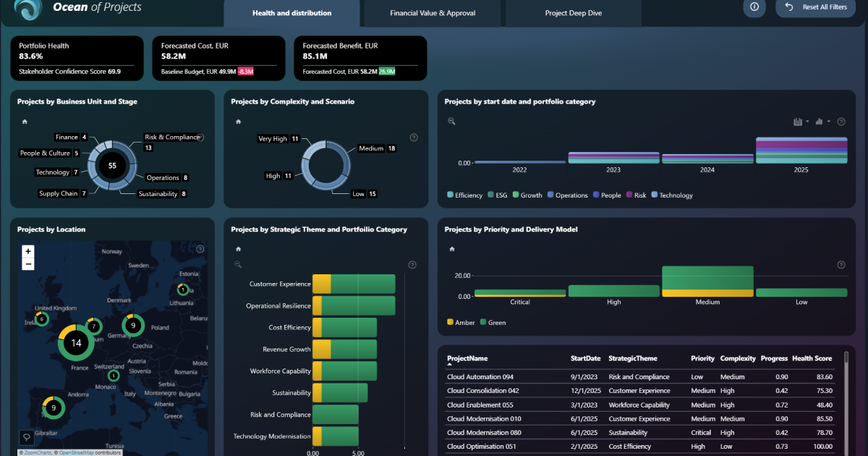Click home icon in Complexity and Scenario chart

coord(238,122)
